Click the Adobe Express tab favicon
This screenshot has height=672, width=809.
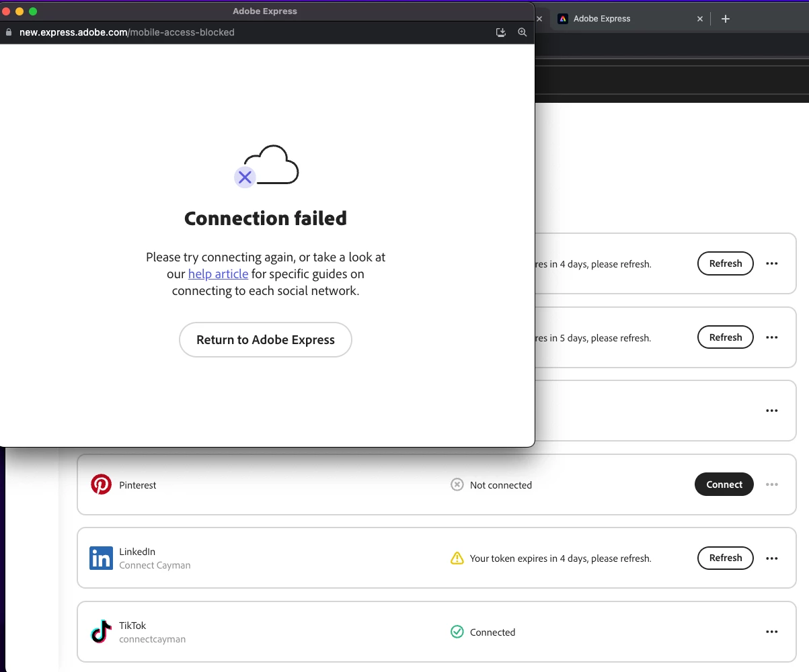(563, 19)
